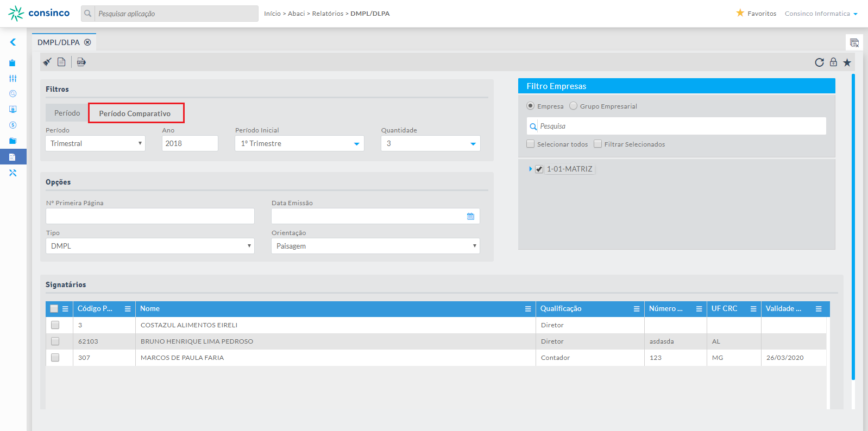868x431 pixels.
Task: Open Nome column menu
Action: click(528, 309)
